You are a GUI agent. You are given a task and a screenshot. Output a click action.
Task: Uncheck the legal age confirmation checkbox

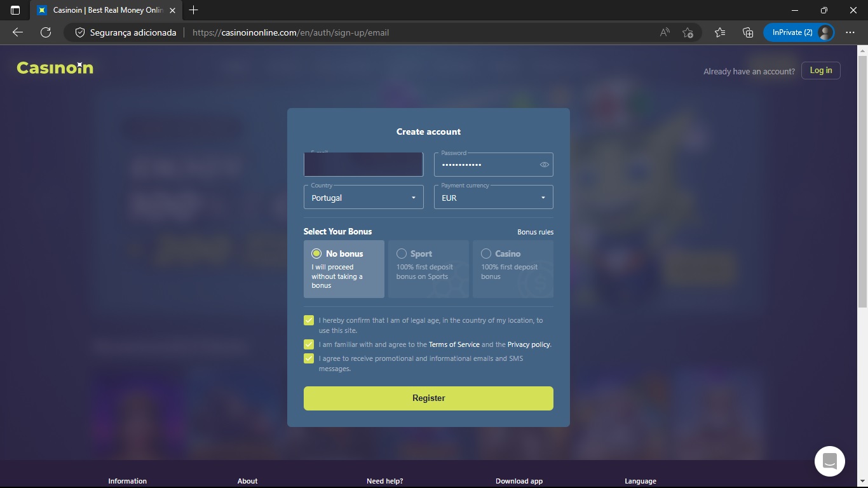309,320
